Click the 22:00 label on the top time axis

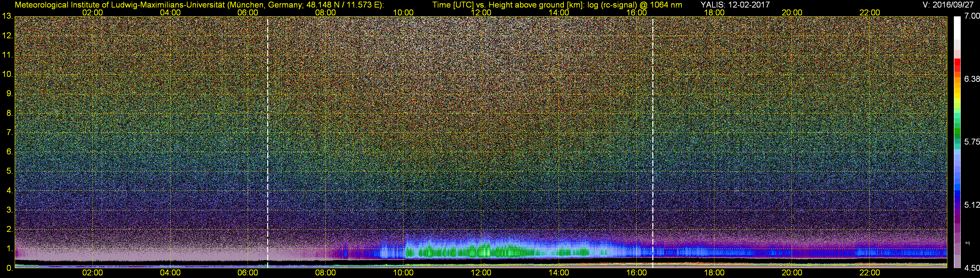pos(870,12)
